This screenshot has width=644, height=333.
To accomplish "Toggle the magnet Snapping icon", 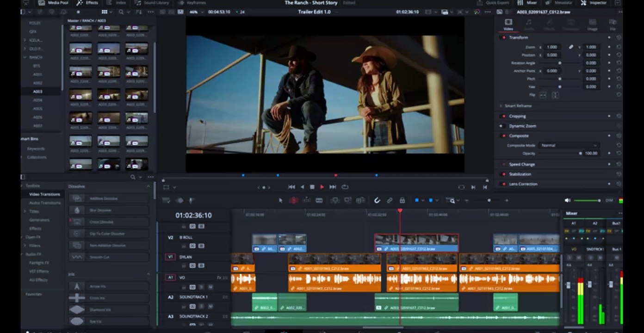I will [x=377, y=200].
